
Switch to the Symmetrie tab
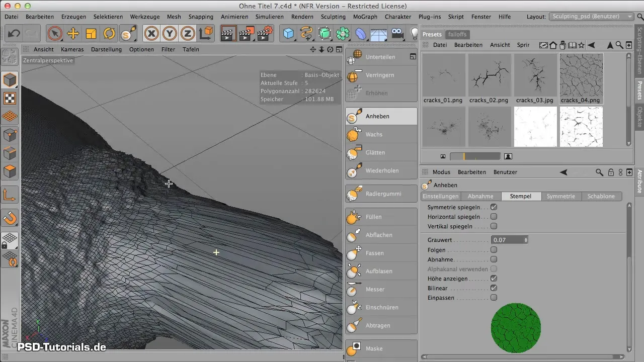pyautogui.click(x=561, y=196)
